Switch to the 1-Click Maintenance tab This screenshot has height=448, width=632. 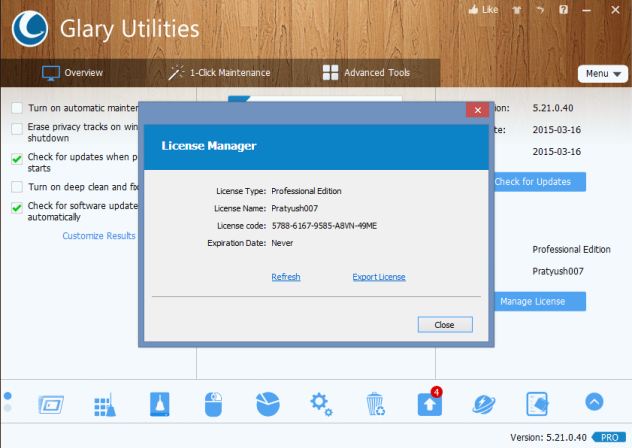[x=219, y=73]
